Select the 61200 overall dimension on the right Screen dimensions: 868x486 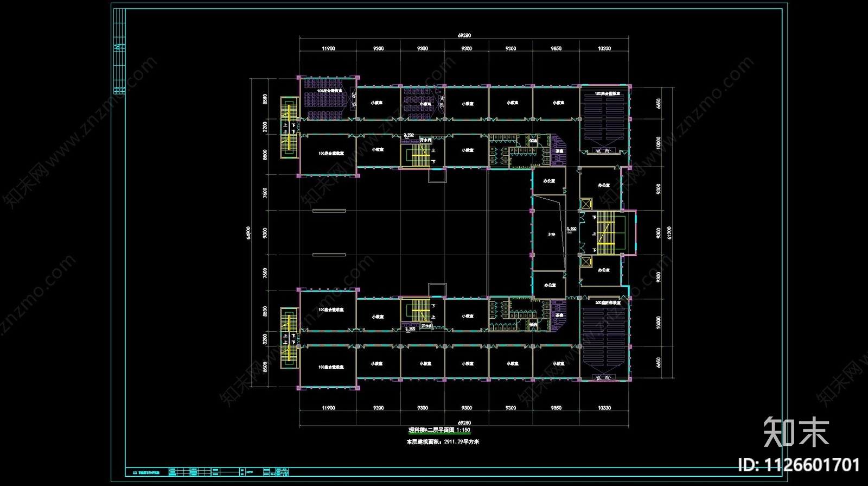click(x=669, y=233)
